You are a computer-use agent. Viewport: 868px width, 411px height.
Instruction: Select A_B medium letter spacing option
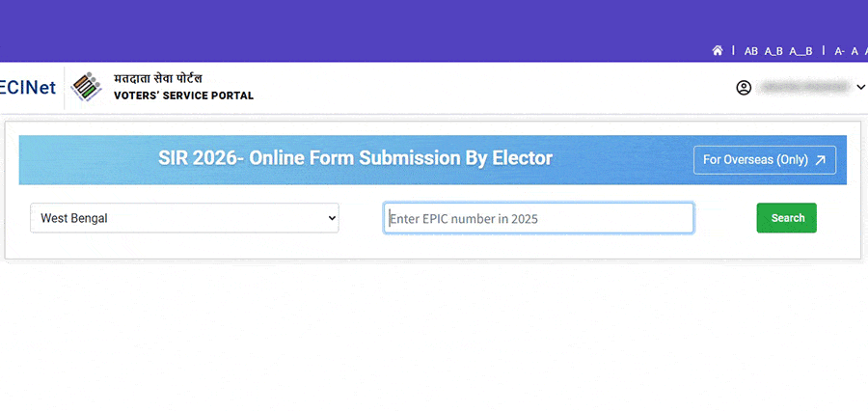(773, 50)
